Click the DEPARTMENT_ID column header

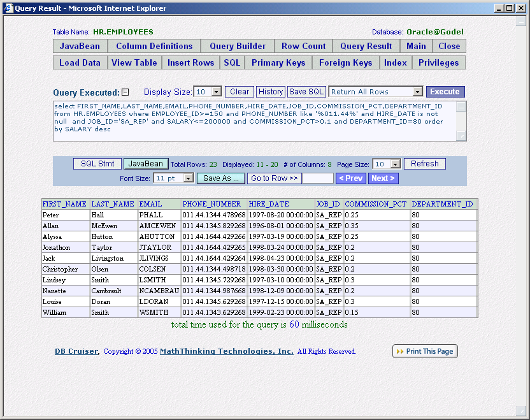pos(442,204)
